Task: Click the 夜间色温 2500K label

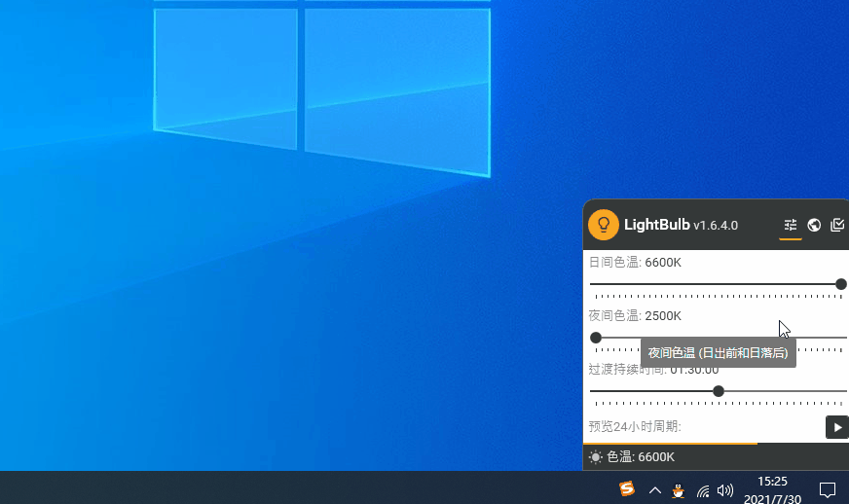Action: click(635, 316)
